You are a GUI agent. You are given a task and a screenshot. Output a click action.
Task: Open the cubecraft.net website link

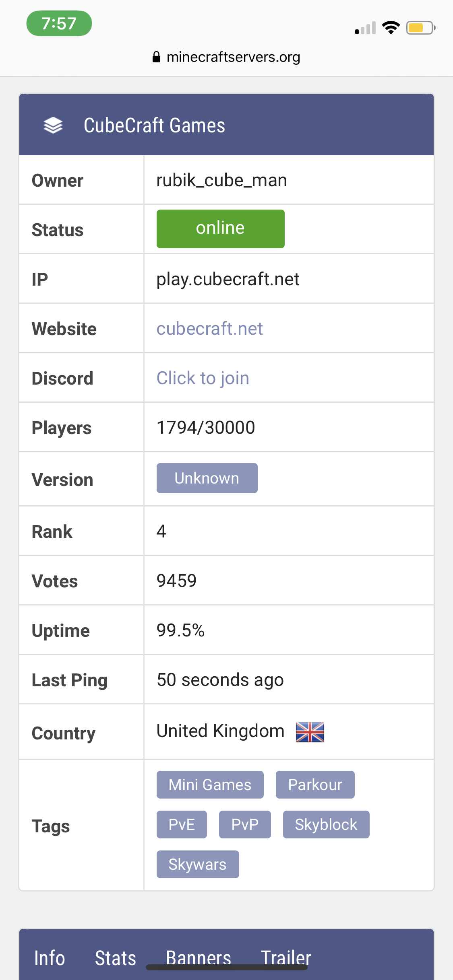tap(209, 329)
